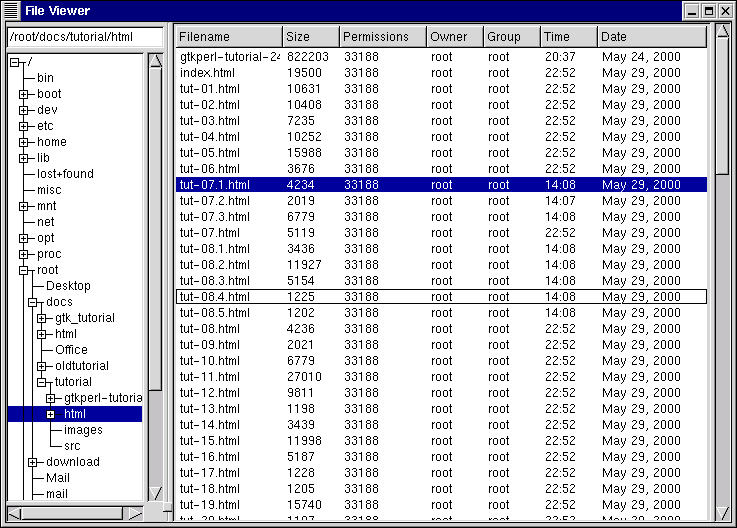
Task: Click the Permissions column header
Action: click(x=382, y=37)
